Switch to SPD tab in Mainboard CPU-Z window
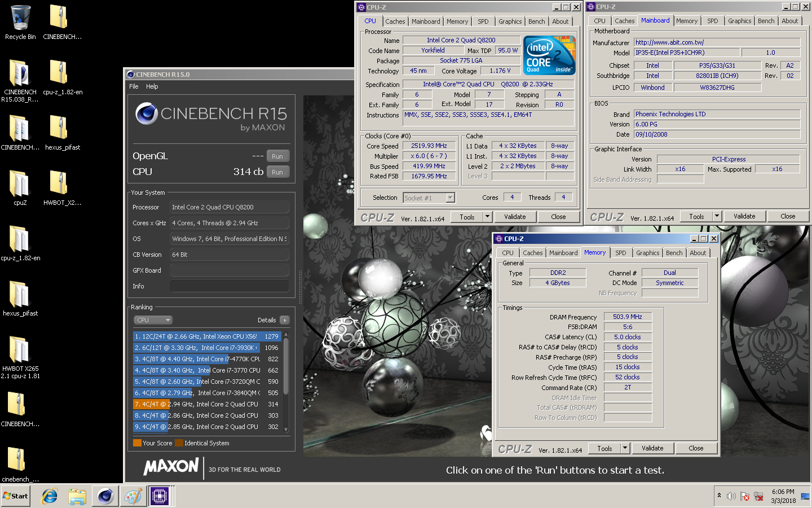This screenshot has height=508, width=812. (x=713, y=21)
